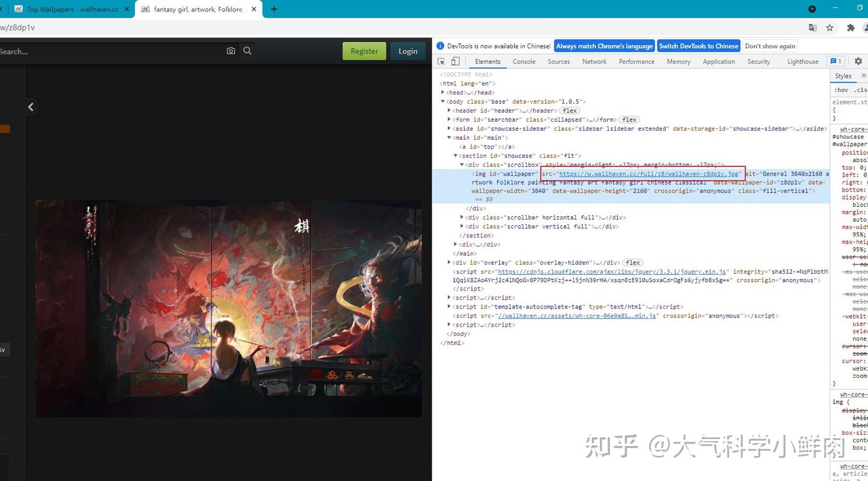Click the Don't show again button
The image size is (868, 481).
770,45
